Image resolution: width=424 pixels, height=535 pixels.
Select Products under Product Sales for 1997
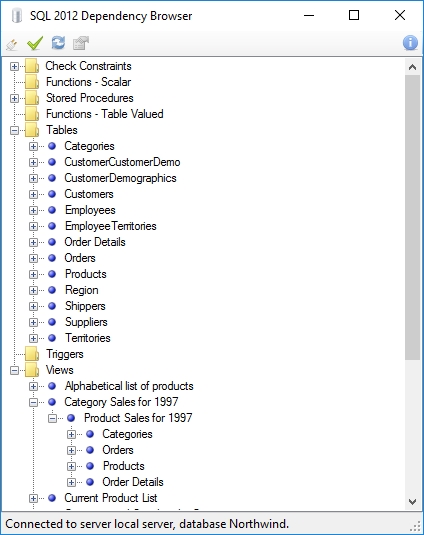point(123,466)
